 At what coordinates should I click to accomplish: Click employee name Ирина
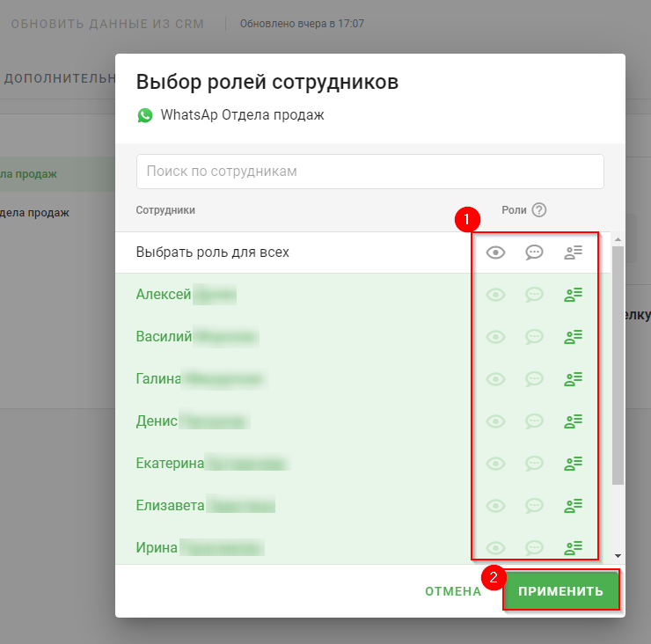[157, 548]
